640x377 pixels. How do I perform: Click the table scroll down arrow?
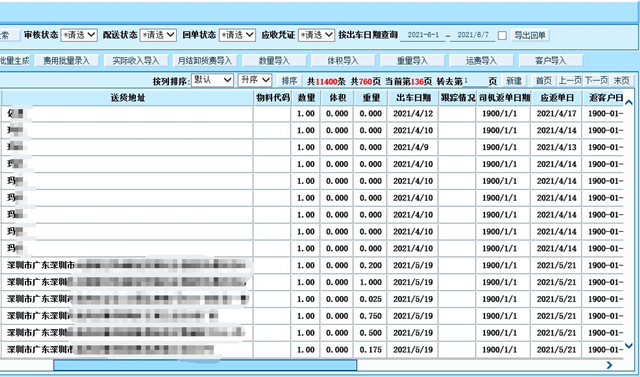tap(629, 346)
